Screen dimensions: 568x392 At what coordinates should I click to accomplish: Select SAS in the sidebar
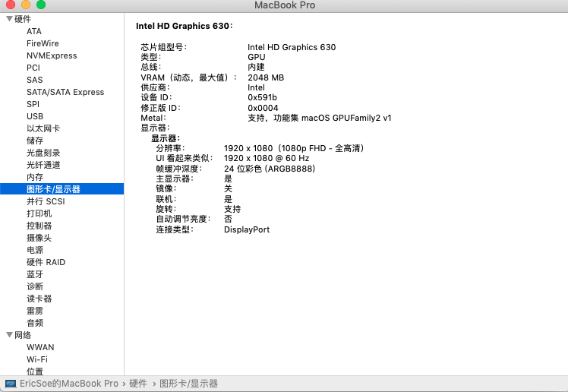pos(35,80)
